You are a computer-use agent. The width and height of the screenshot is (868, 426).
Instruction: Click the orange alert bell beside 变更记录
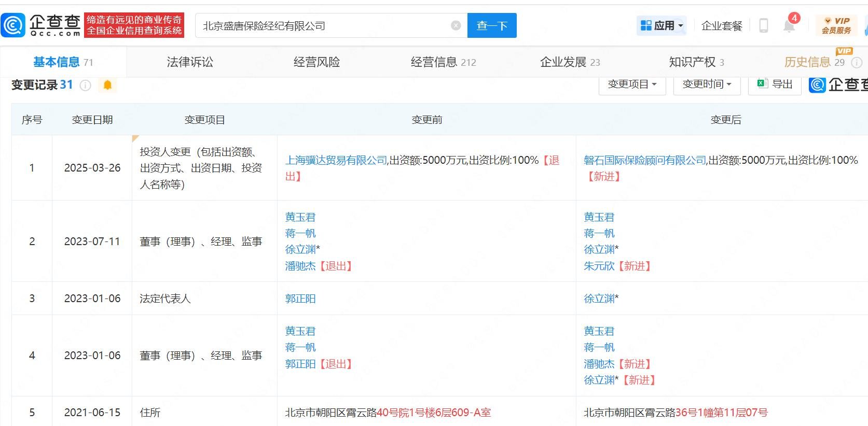click(107, 85)
